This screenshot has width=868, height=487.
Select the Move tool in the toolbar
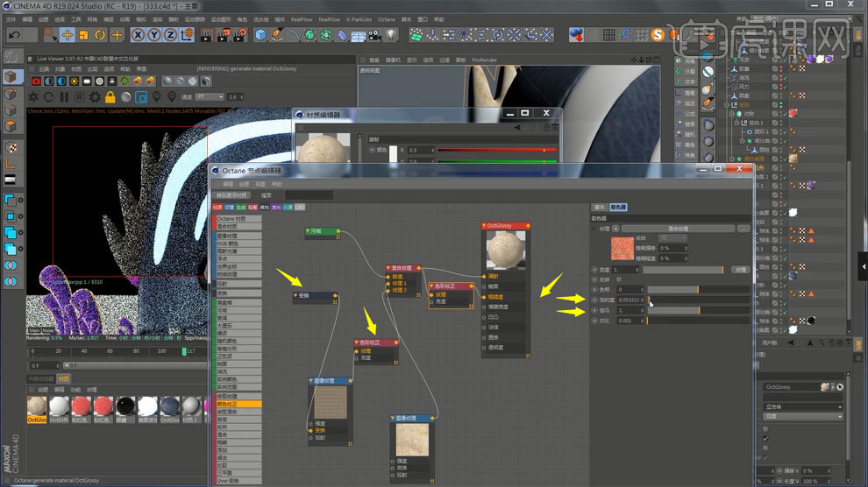(x=67, y=35)
